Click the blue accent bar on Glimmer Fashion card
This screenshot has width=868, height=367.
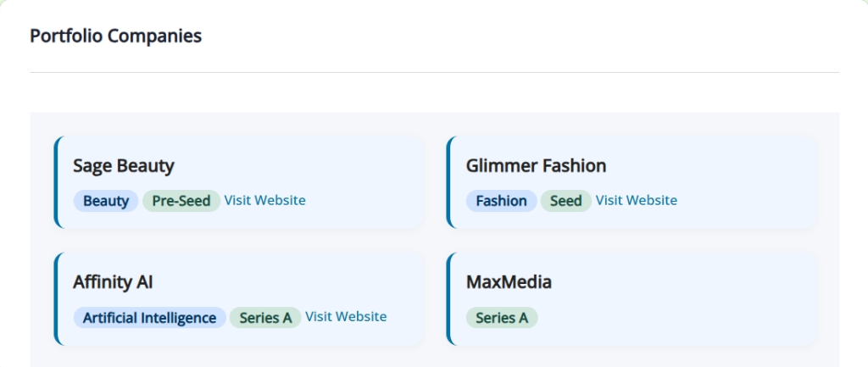tap(449, 182)
